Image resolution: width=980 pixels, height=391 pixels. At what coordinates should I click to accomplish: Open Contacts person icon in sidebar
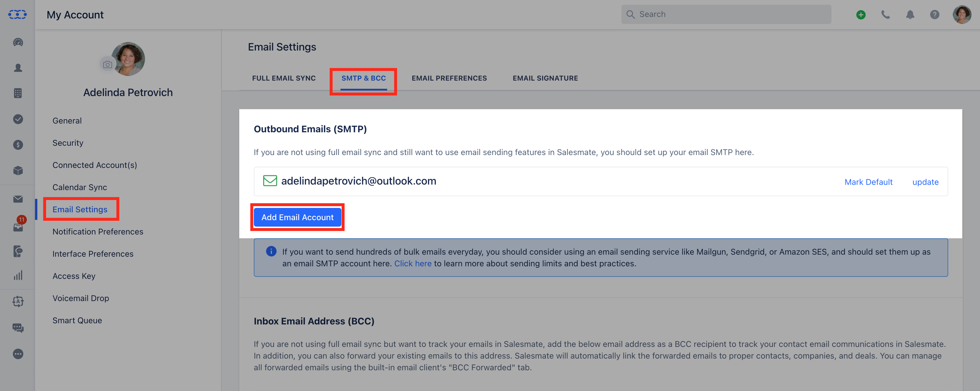coord(18,68)
